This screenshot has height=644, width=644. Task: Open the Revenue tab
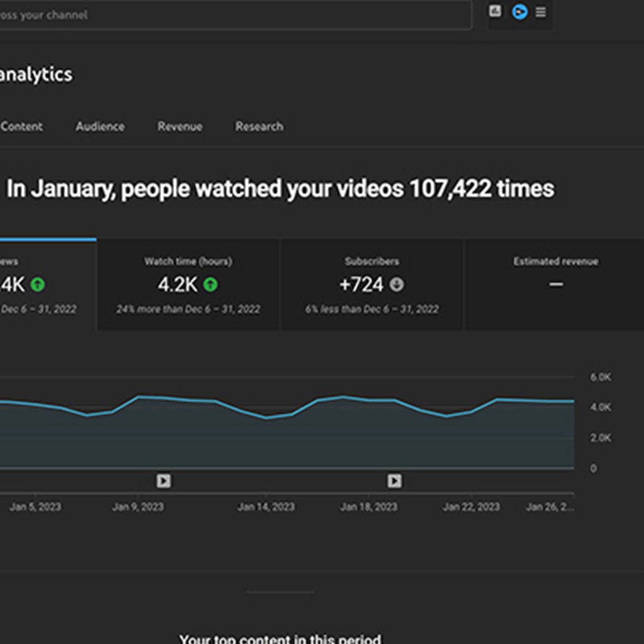179,126
